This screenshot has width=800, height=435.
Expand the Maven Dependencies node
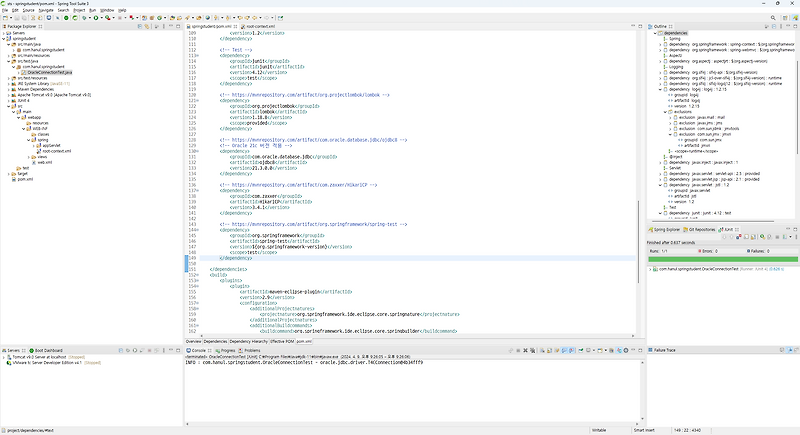tap(9, 89)
